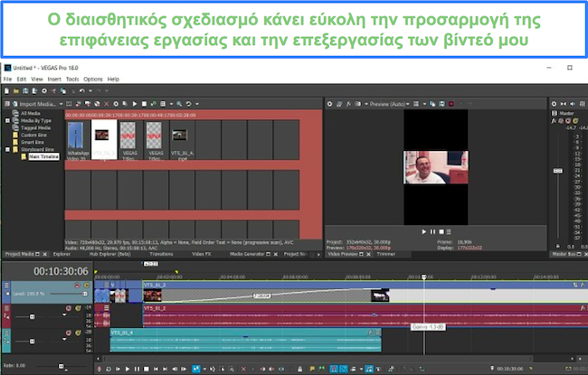Click the Save project icon
The width and height of the screenshot is (588, 375).
coord(25,91)
